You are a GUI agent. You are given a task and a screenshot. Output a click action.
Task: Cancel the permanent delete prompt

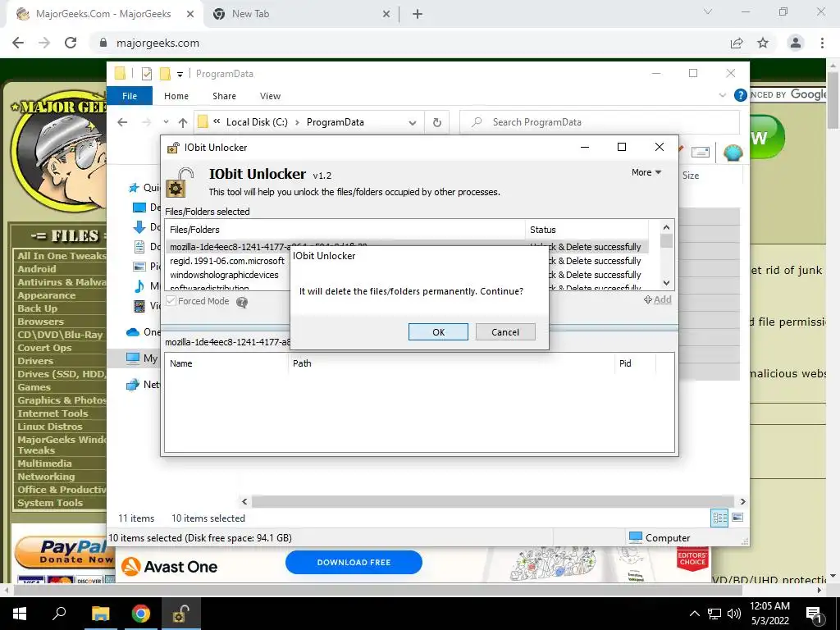[x=505, y=332]
